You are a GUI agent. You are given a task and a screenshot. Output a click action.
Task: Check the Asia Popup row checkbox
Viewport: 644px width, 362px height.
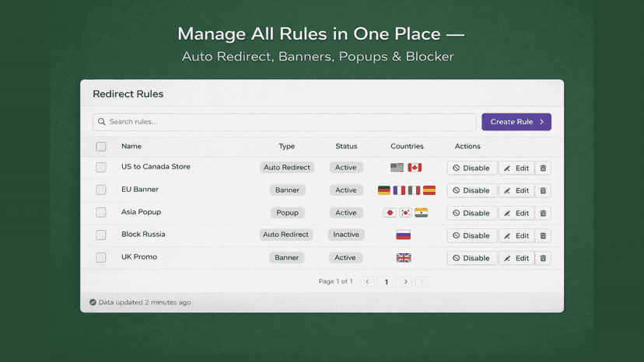tap(101, 213)
